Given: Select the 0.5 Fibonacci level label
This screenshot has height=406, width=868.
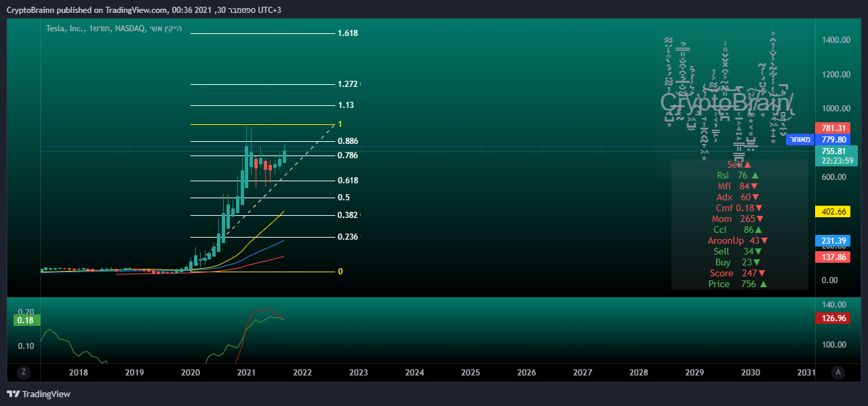Looking at the screenshot, I should point(343,198).
